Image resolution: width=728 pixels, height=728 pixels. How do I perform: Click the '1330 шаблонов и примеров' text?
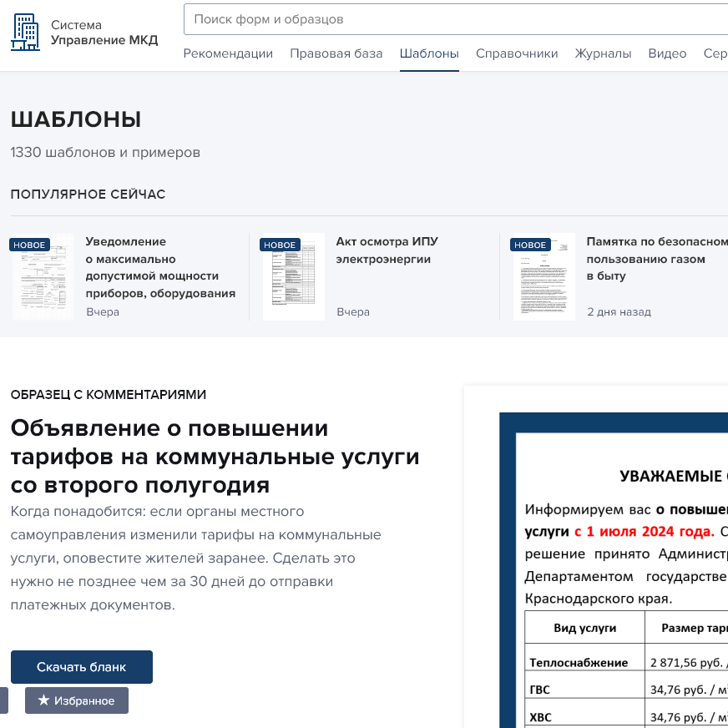[x=105, y=152]
